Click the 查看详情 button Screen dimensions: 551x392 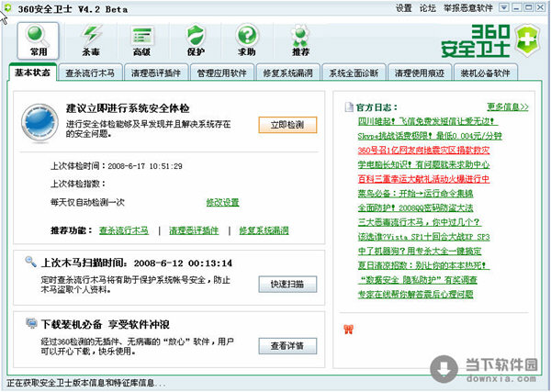tap(287, 346)
